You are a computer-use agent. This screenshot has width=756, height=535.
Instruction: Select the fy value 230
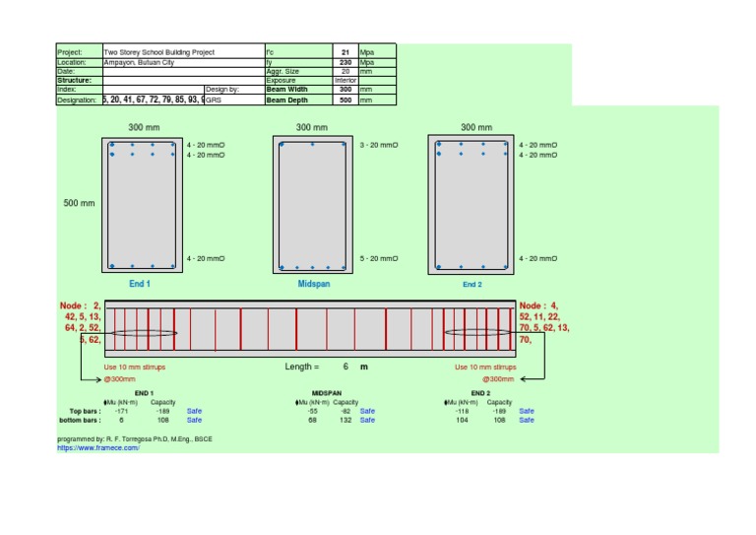pos(346,63)
